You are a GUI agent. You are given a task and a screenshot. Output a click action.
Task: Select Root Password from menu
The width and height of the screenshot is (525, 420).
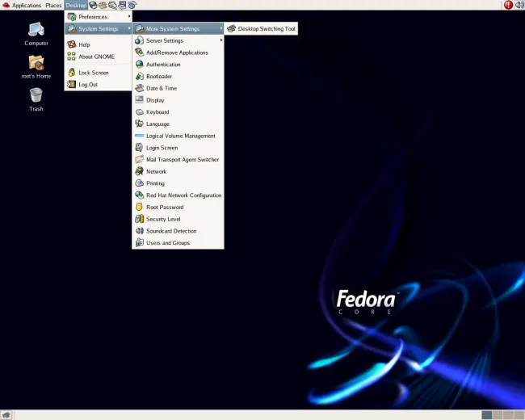click(x=164, y=207)
